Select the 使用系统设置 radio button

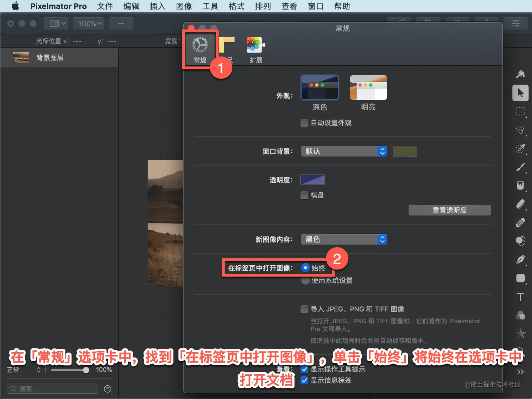click(305, 281)
